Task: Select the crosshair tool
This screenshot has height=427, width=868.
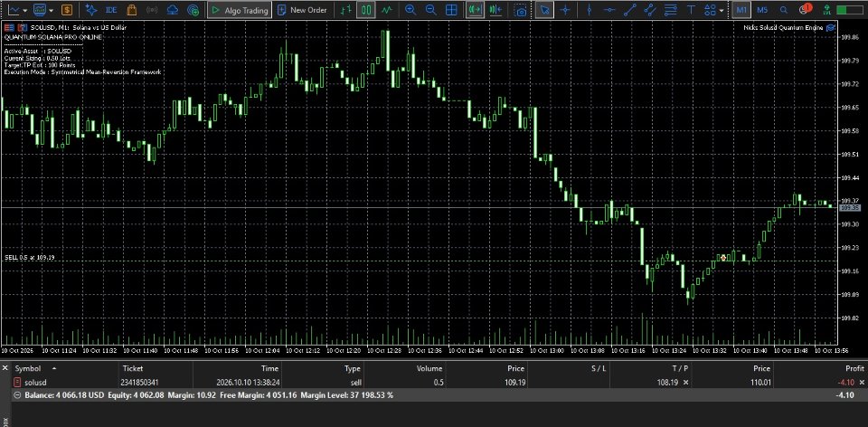Action: click(x=565, y=10)
